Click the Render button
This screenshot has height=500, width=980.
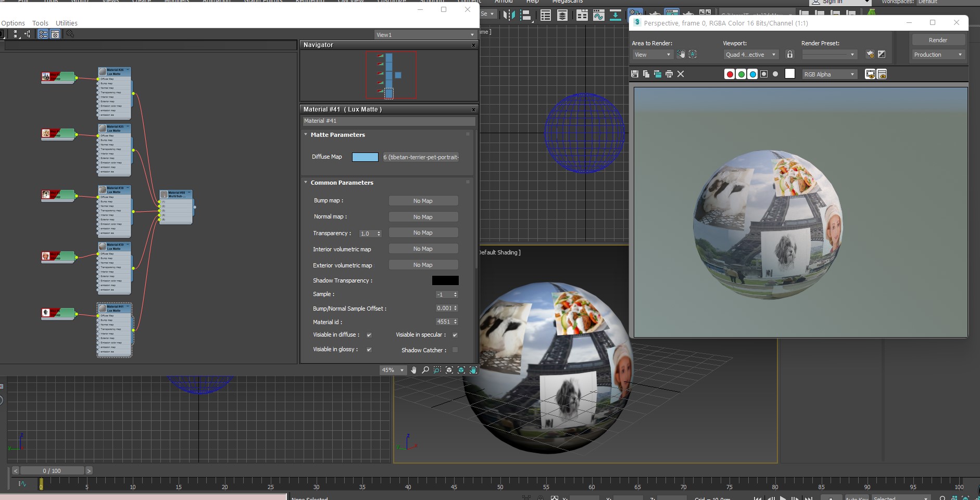[938, 40]
